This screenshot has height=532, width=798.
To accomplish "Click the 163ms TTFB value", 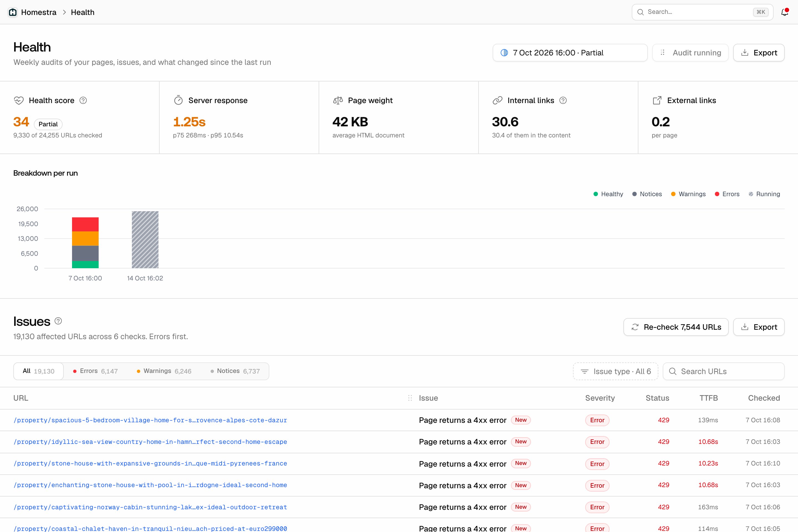I will (708, 507).
